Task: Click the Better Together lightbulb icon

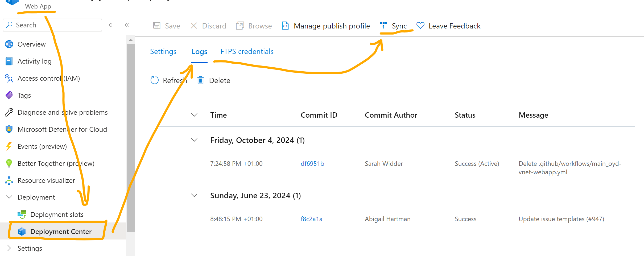Action: click(x=9, y=163)
